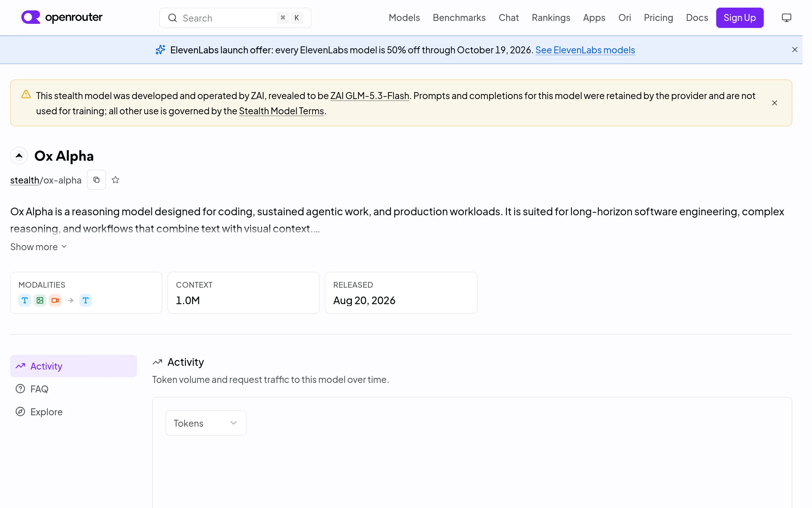
Task: Click the text output modality icon
Action: pyautogui.click(x=86, y=300)
